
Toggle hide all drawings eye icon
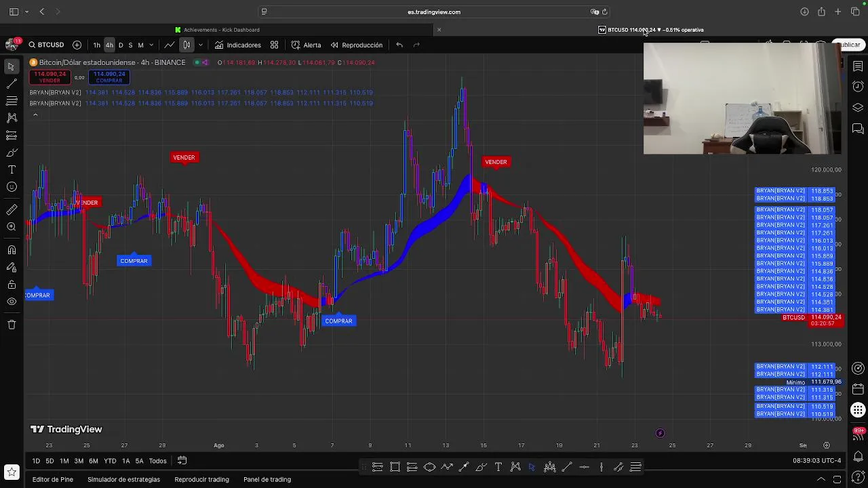click(x=12, y=302)
